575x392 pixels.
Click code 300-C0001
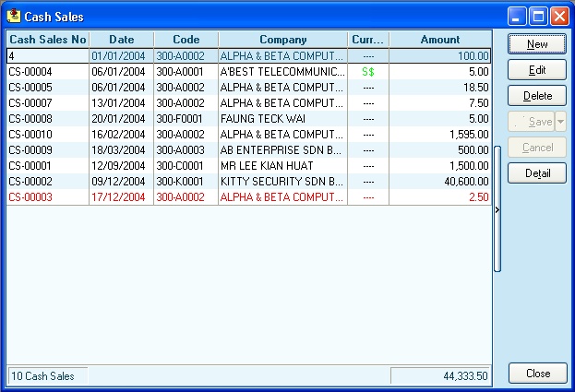click(180, 166)
